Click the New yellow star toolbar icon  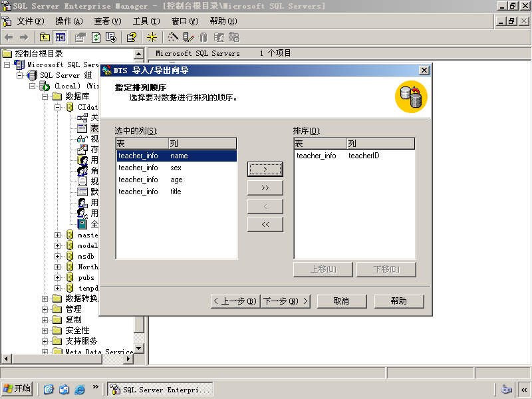click(x=152, y=37)
